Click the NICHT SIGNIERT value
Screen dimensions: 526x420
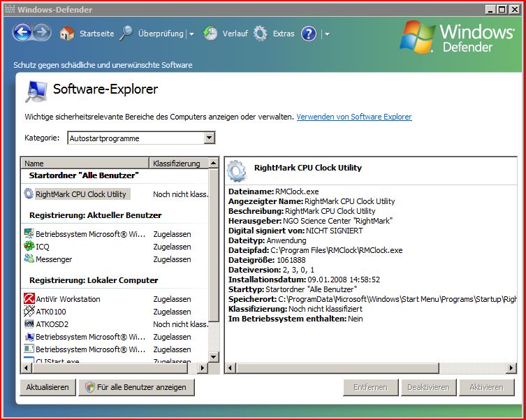[x=335, y=231]
